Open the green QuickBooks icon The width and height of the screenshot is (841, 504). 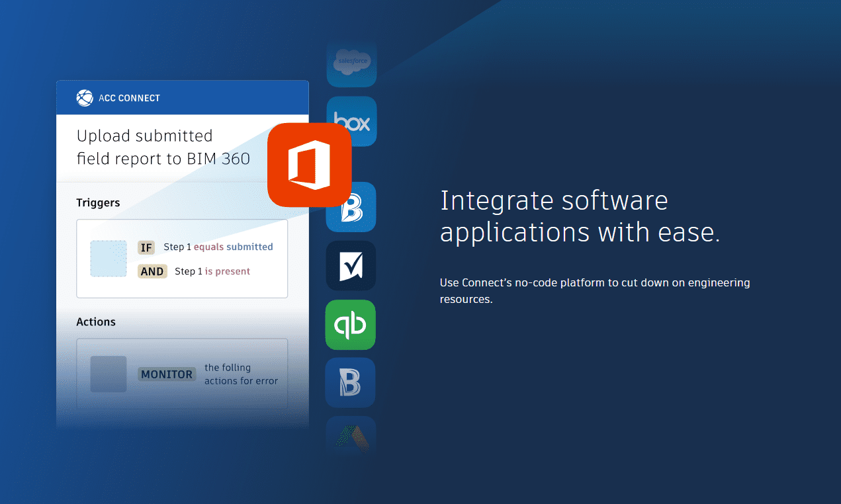tap(351, 324)
